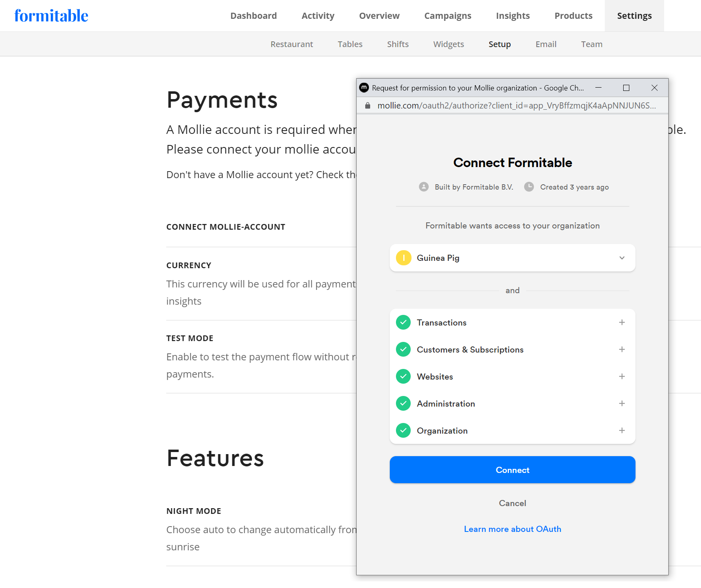Click Cancel in the Mollie dialog

(x=512, y=503)
